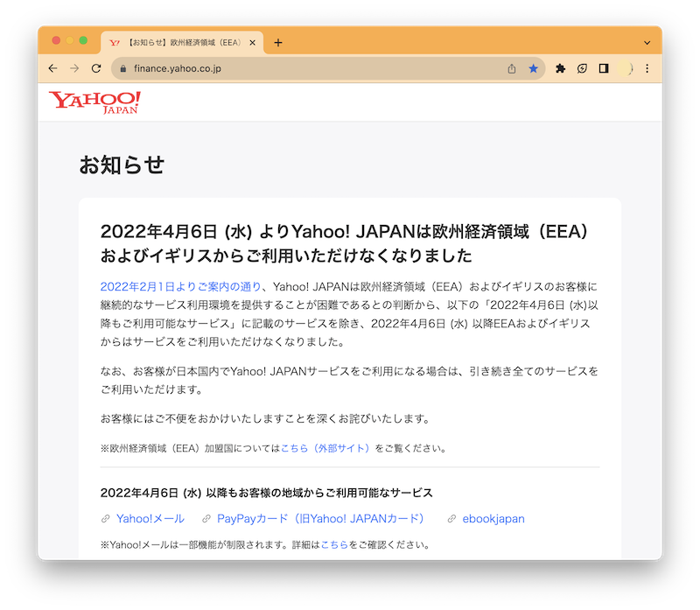Open the 2022年2月1日よりご案内の通り link

tap(180, 286)
